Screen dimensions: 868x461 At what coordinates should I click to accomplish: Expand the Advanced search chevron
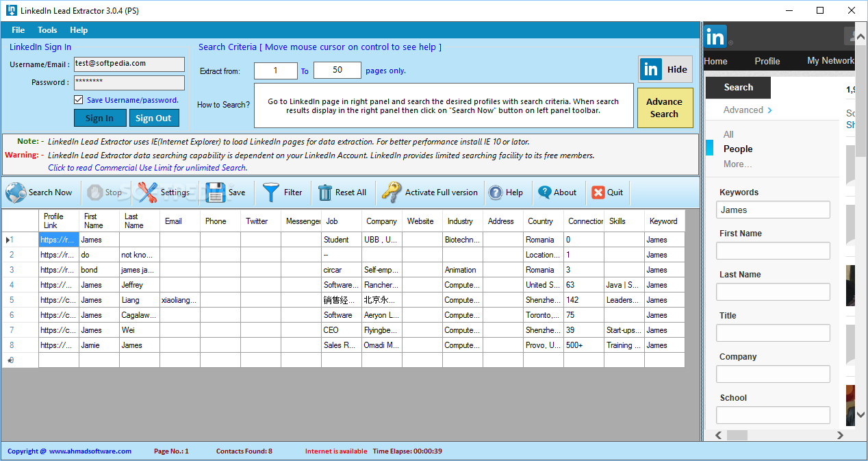click(769, 110)
